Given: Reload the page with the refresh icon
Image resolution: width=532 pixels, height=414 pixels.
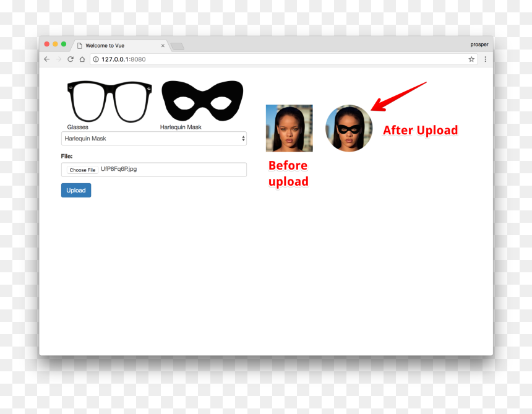Looking at the screenshot, I should pos(71,59).
